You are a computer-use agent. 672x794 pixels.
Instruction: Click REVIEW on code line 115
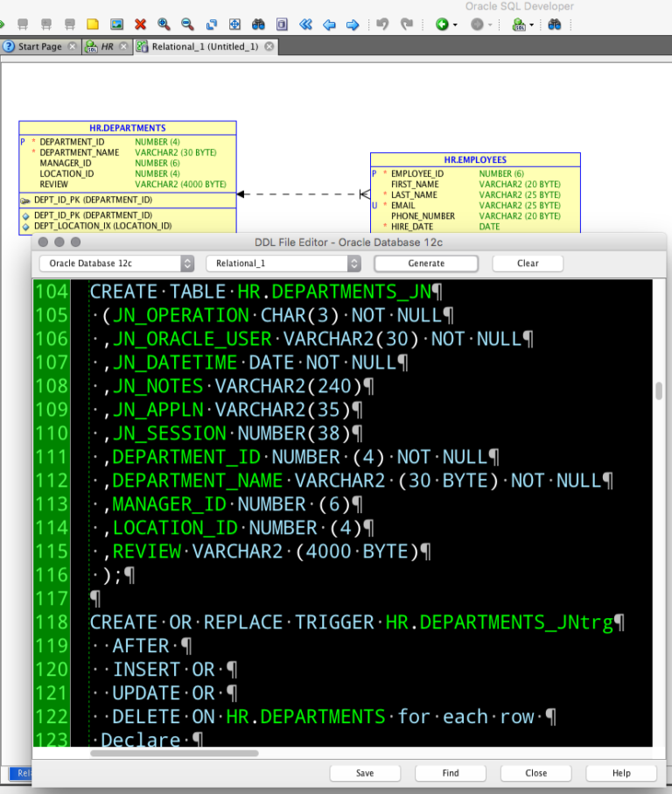[147, 552]
